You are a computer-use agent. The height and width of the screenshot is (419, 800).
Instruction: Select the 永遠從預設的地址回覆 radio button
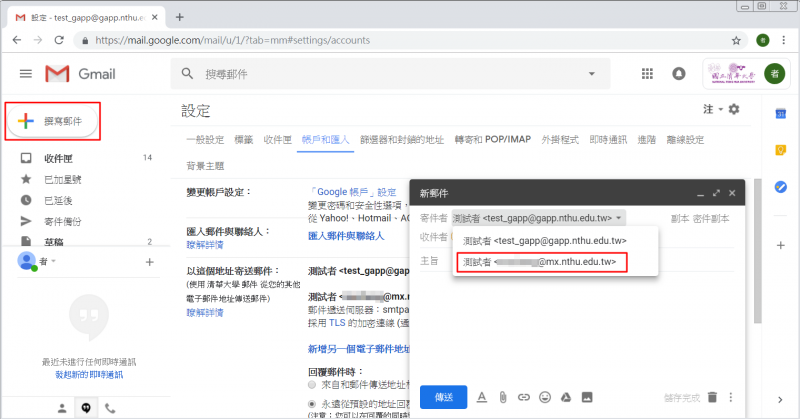pyautogui.click(x=313, y=402)
